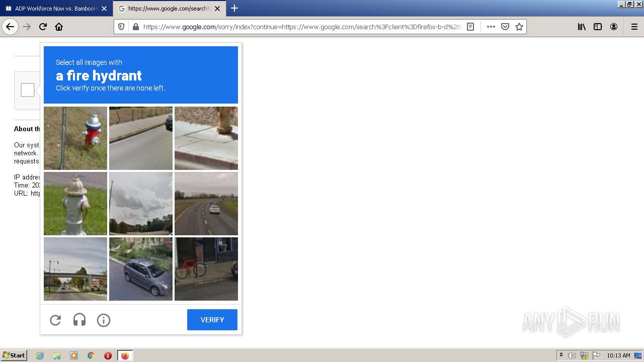Reload the current page
Screen dimensions: 644x362
tap(43, 27)
